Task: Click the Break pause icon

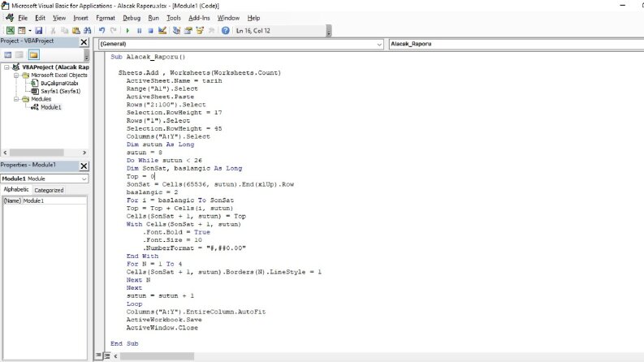Action: [139, 30]
